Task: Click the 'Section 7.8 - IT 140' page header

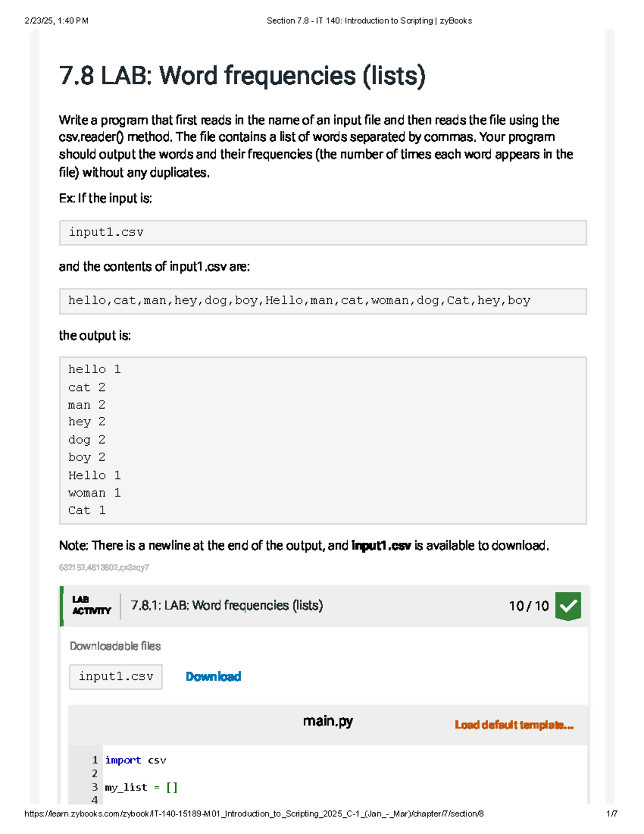Action: point(369,21)
